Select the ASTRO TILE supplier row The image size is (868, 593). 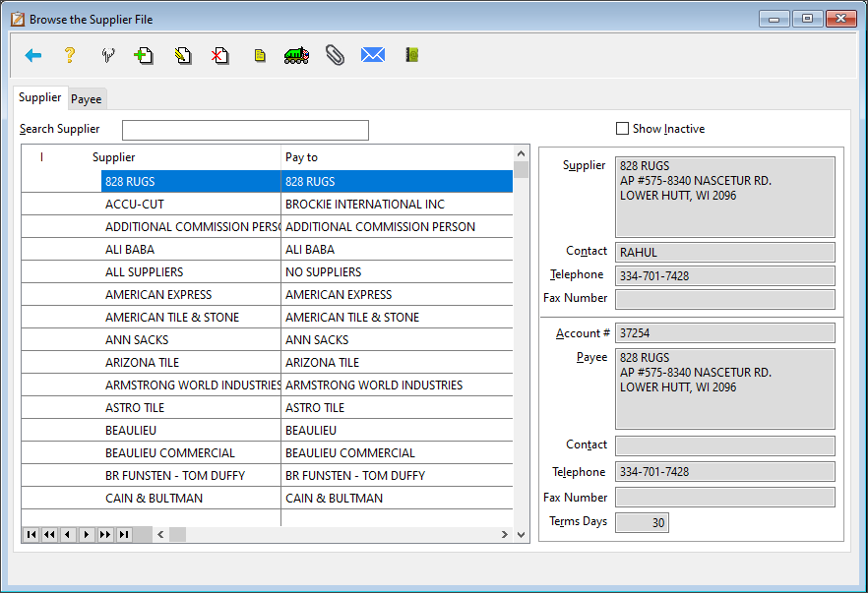[267, 408]
